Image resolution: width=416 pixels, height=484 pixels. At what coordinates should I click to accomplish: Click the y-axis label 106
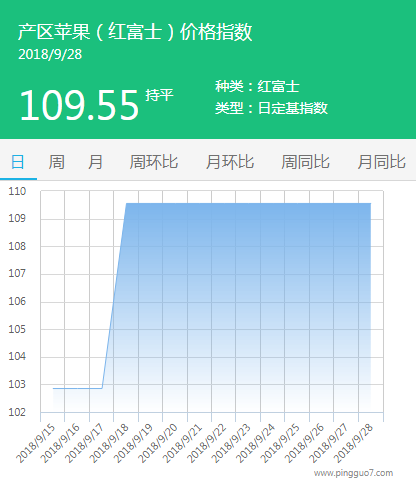point(17,301)
